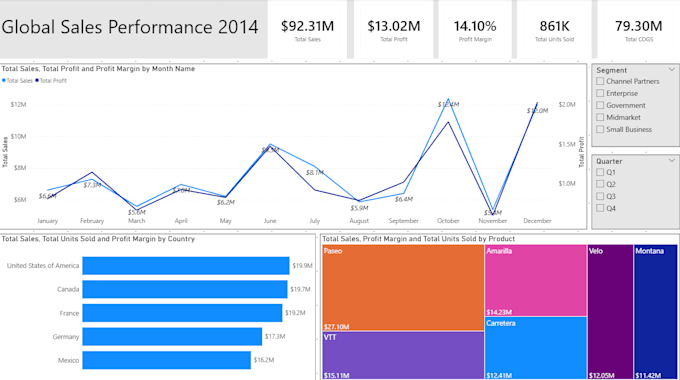Click the Germany sales bar
Screen dimensions: 680x380
[172, 337]
